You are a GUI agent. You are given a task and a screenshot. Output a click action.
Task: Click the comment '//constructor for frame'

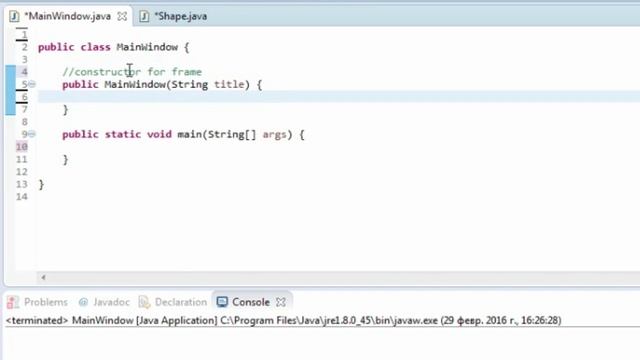coord(132,72)
